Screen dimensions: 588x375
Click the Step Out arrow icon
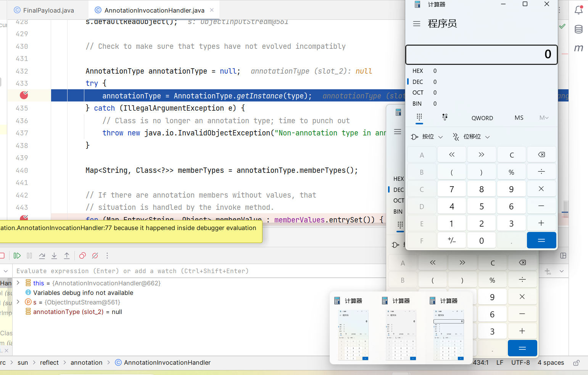67,256
